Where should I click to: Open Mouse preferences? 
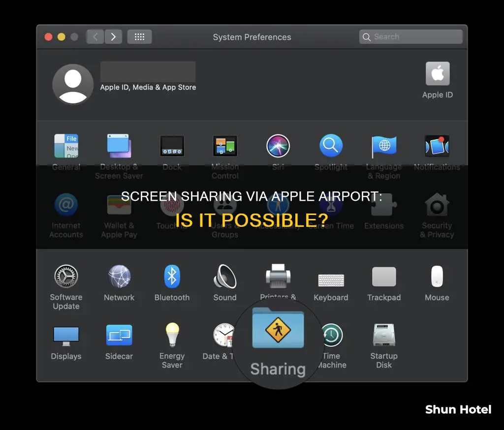coord(437,276)
